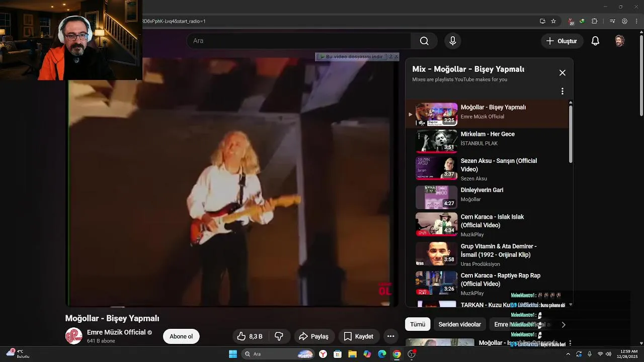Screen dimensions: 644x362
Task: Dislike the video with thumbs-down icon
Action: coord(279,336)
